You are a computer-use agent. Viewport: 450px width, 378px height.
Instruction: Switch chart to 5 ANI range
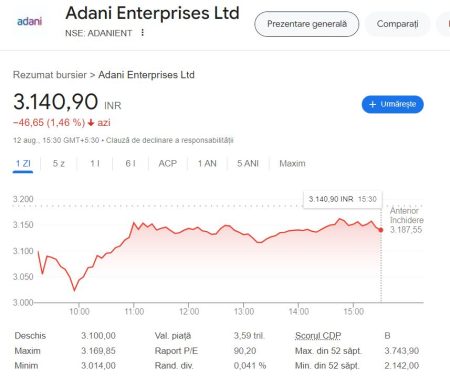248,164
